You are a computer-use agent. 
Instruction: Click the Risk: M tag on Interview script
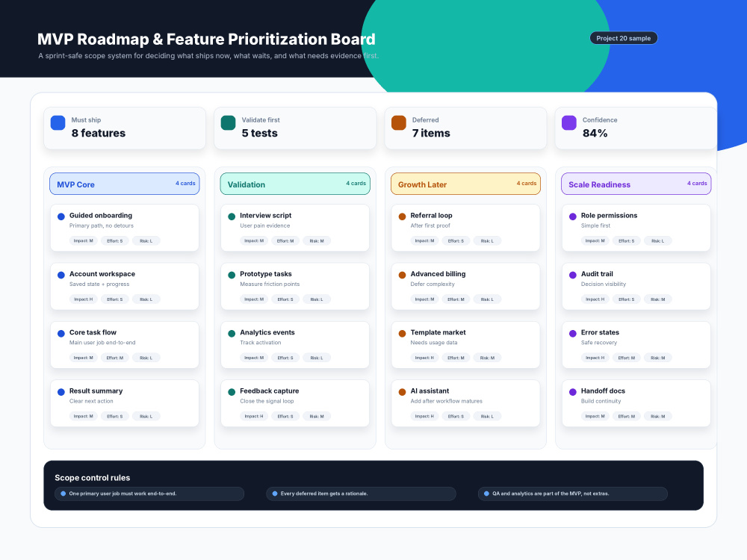coord(317,241)
